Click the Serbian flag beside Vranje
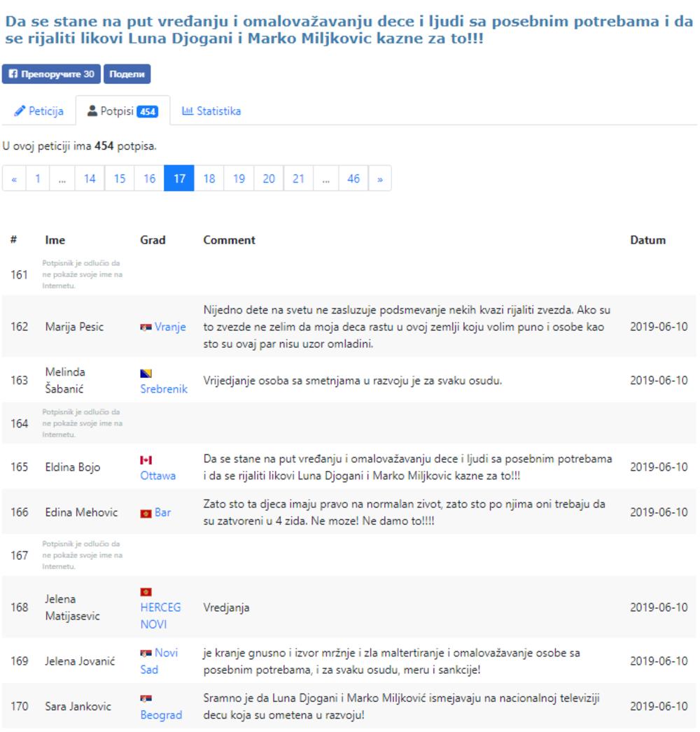 click(x=148, y=325)
